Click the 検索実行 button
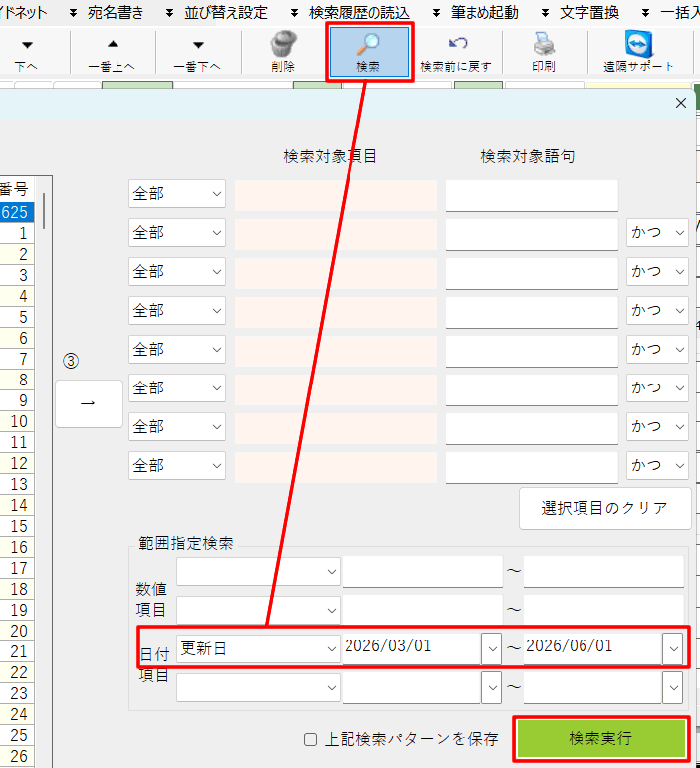The width and height of the screenshot is (700, 768). point(600,739)
